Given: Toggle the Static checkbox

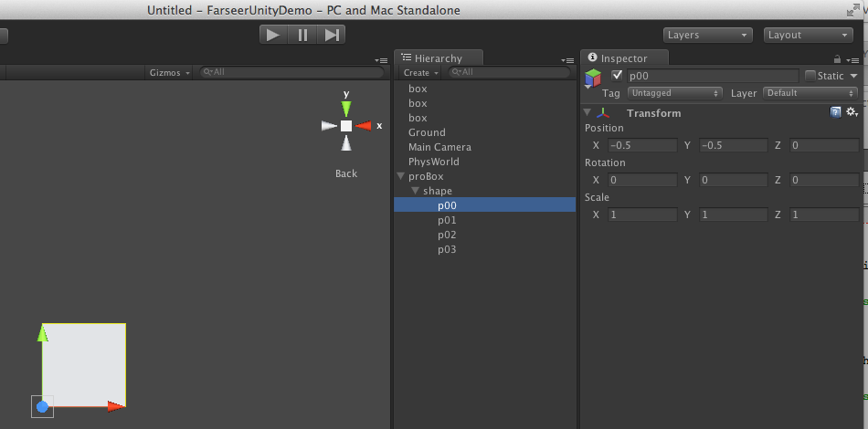Looking at the screenshot, I should [810, 76].
